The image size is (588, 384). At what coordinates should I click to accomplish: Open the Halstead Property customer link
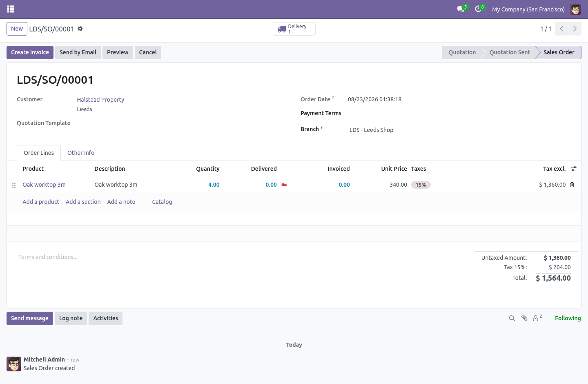click(x=100, y=100)
